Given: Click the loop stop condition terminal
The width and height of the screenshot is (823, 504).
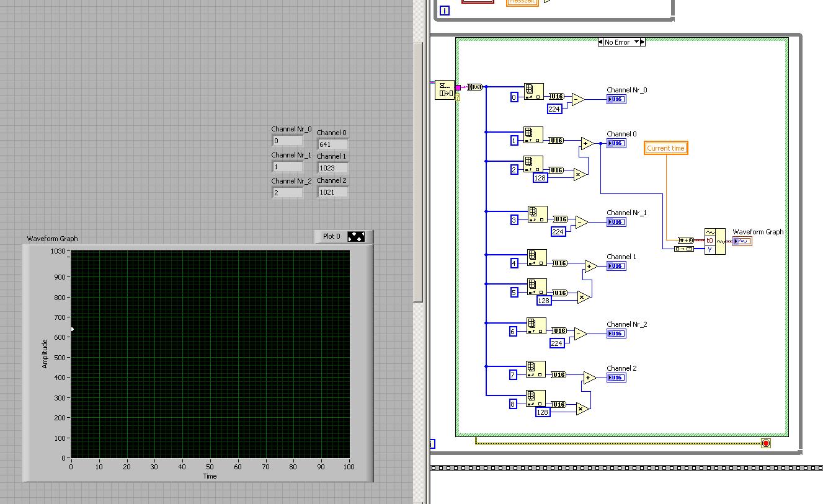Looking at the screenshot, I should coord(765,443).
